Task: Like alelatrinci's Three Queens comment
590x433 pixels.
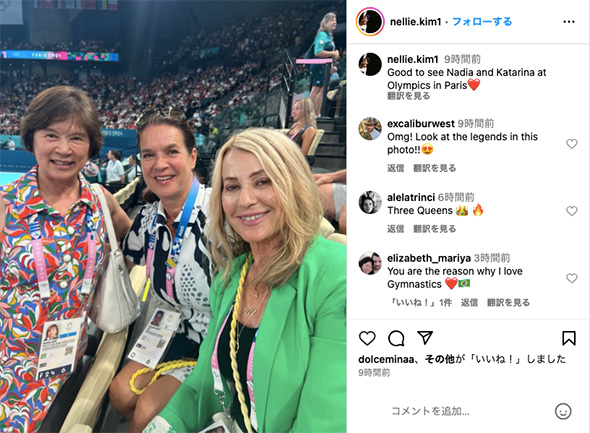Action: click(x=572, y=211)
